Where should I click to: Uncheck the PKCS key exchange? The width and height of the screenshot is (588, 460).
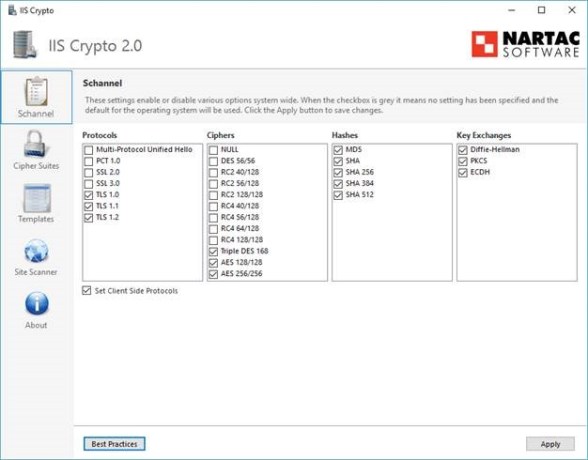point(463,161)
